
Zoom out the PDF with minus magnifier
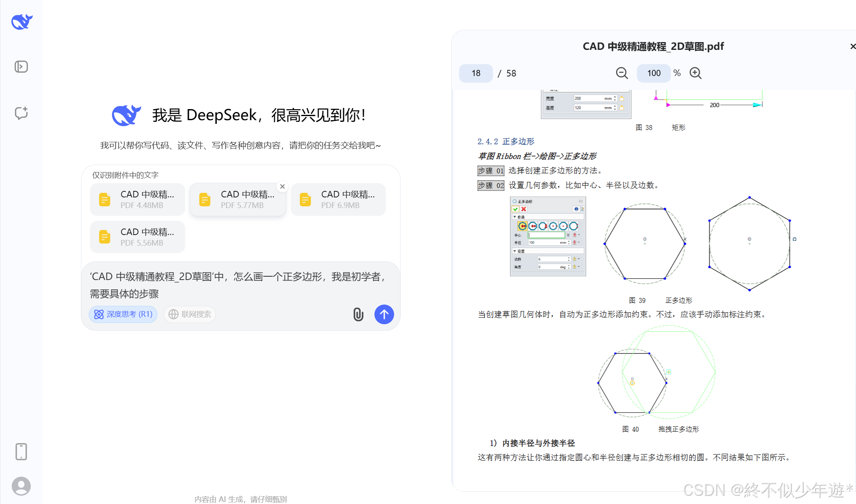pyautogui.click(x=622, y=73)
